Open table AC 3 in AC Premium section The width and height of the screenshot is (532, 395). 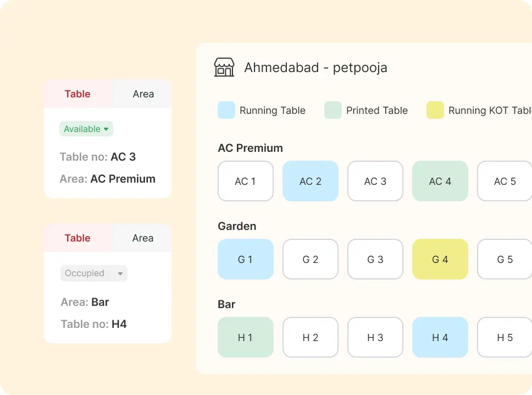click(375, 180)
